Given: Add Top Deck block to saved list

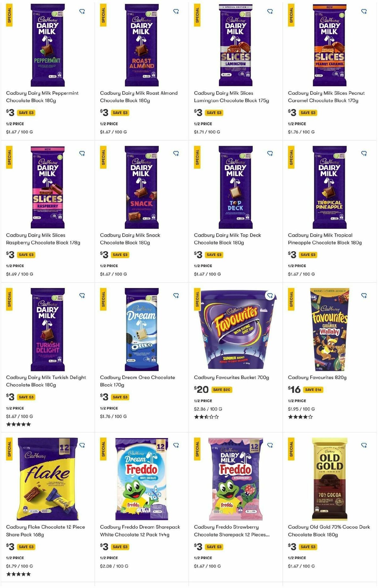Looking at the screenshot, I should click(x=270, y=154).
